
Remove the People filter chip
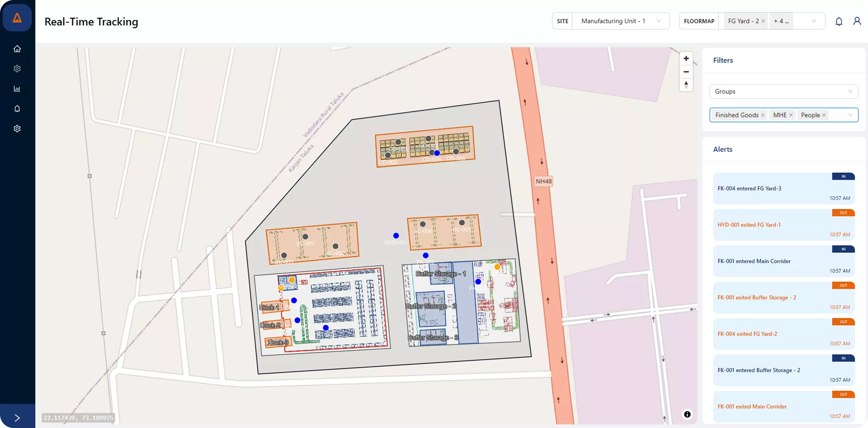coord(824,115)
